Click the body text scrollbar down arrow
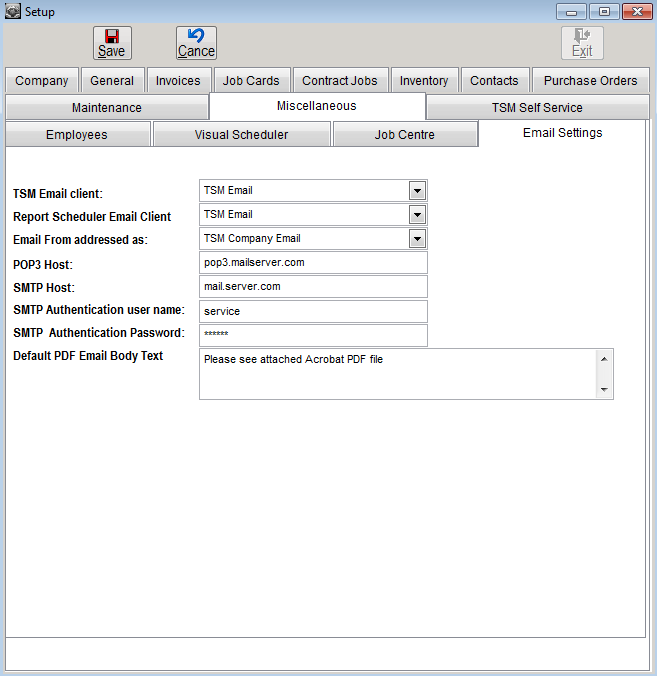657x676 pixels. [x=604, y=389]
